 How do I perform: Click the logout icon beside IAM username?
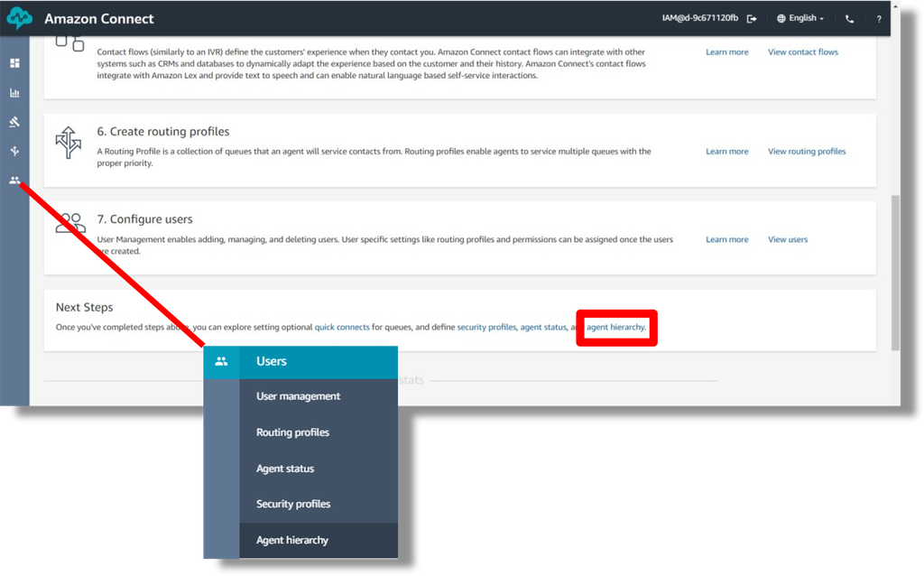752,19
